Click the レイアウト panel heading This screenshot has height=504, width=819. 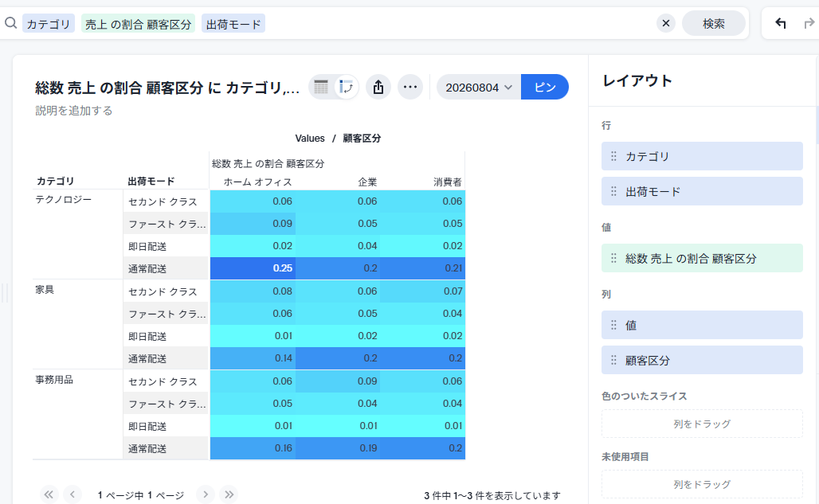pyautogui.click(x=637, y=81)
